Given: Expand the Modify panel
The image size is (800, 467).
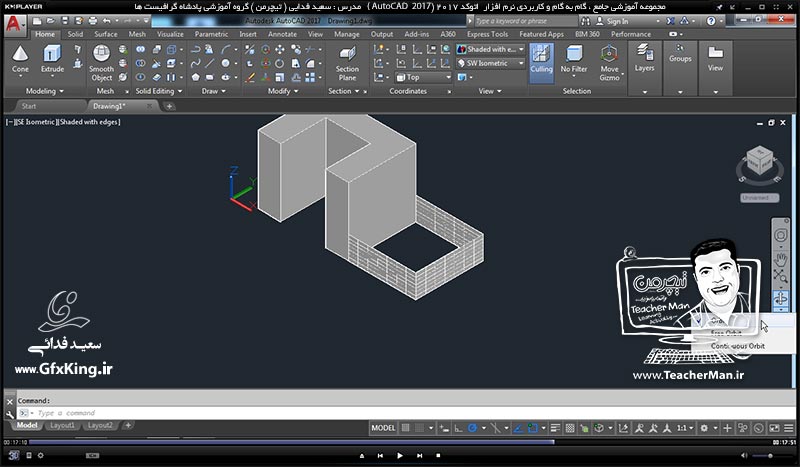Looking at the screenshot, I should 283,91.
